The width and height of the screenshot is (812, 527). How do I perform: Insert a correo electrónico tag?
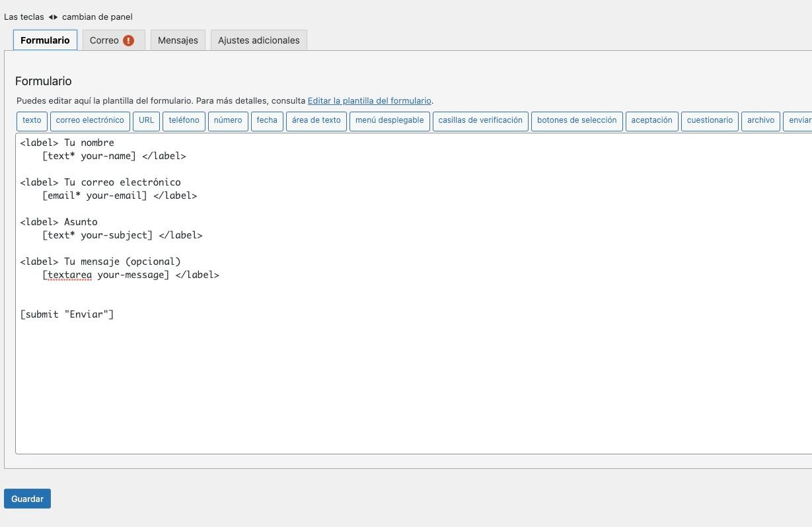point(90,121)
